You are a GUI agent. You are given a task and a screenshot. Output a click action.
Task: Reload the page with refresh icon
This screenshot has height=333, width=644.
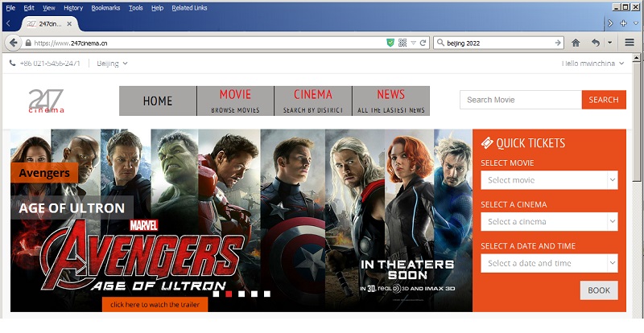[423, 43]
